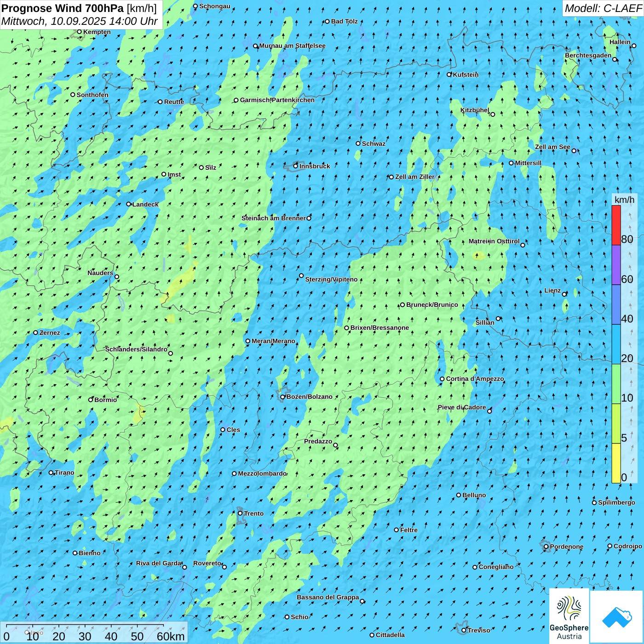This screenshot has width=644, height=644.
Task: Click the 'Schlanders/Silandro' label
Action: coord(136,349)
